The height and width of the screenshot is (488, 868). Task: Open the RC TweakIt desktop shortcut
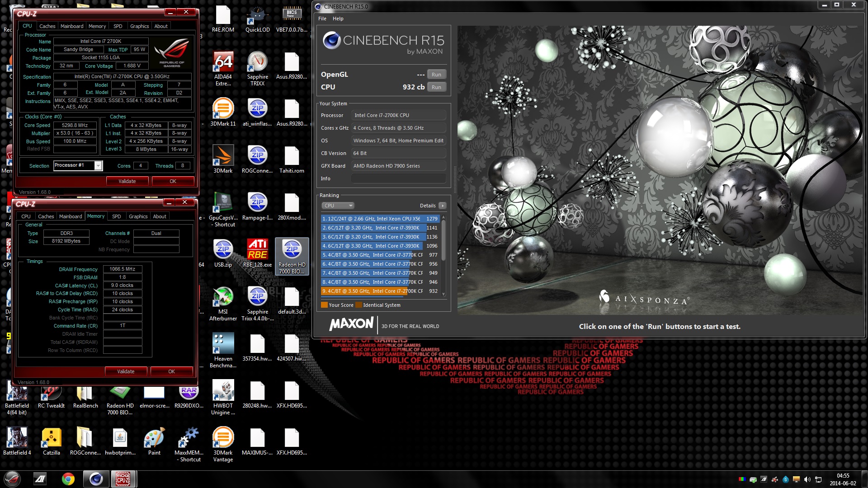pos(51,396)
